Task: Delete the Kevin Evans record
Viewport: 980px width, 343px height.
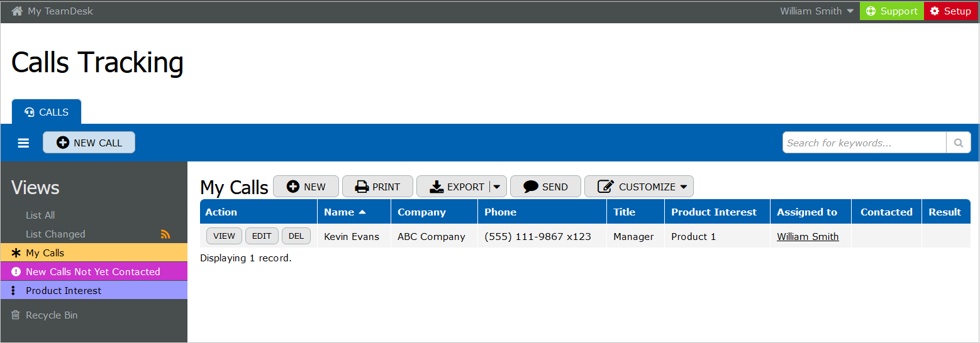Action: 296,236
